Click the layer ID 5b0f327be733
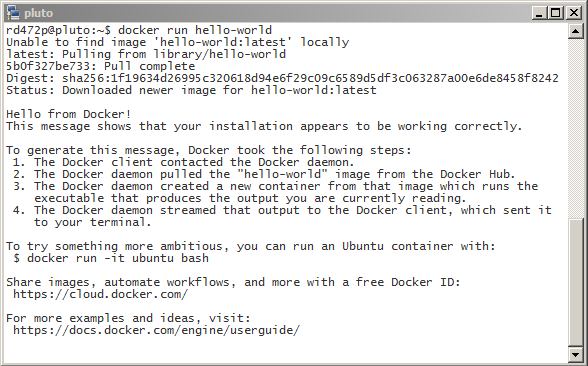 point(48,66)
